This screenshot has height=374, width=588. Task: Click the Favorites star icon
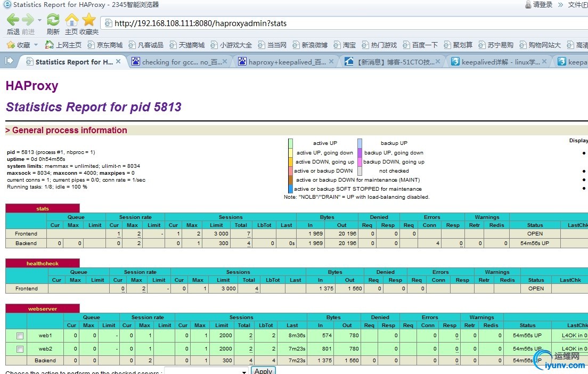89,20
